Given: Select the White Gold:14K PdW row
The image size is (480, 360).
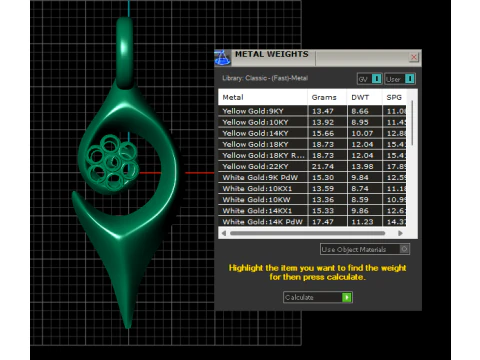Looking at the screenshot, I should coord(312,221).
